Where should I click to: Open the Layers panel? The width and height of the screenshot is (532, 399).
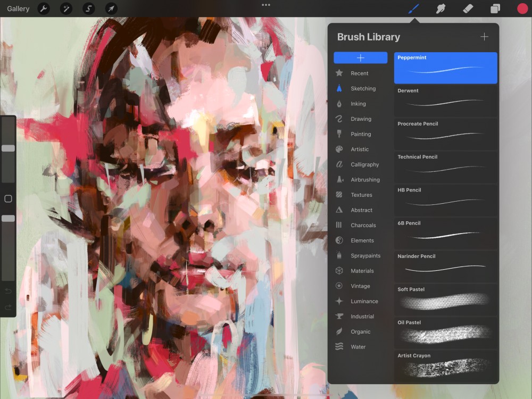[x=495, y=9]
